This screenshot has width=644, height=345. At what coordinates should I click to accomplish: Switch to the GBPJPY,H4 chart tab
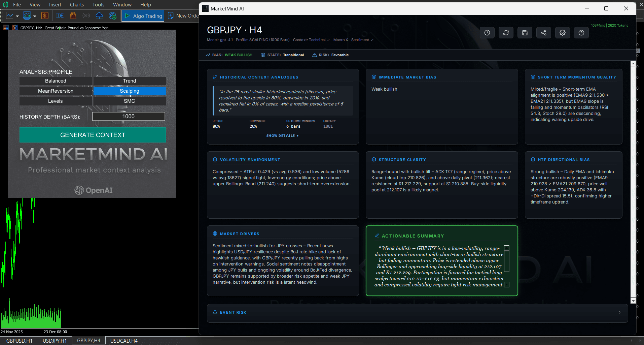click(88, 341)
